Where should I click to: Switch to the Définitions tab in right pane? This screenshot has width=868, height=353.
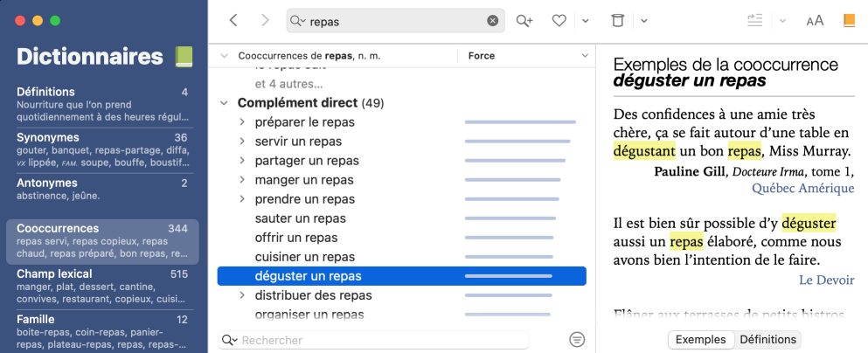point(767,340)
